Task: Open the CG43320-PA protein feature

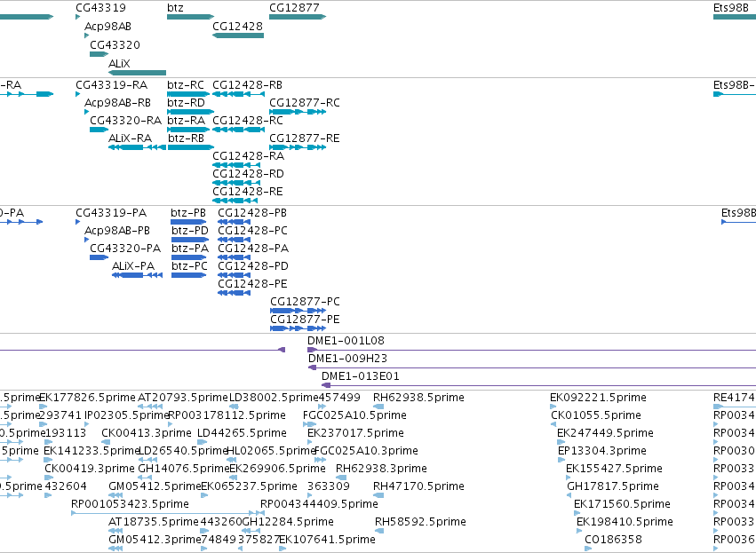Action: pos(99,257)
